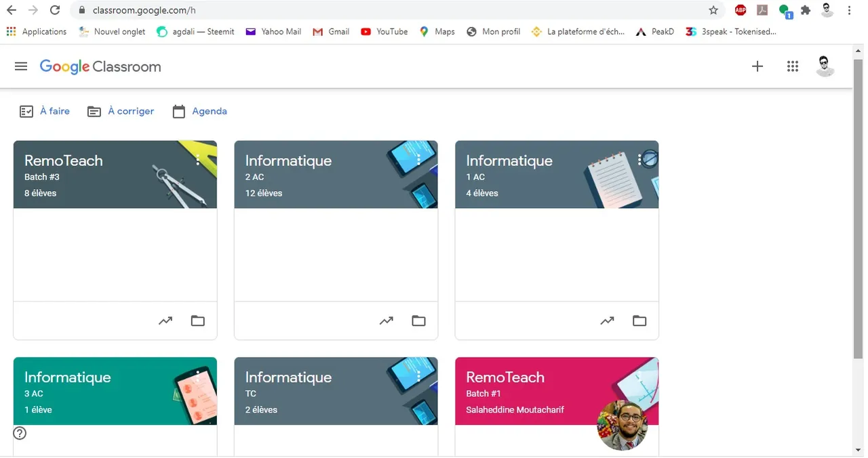The image size is (868, 458).
Task: Open Drive folder icon on Informatique 2 AC
Action: tap(419, 320)
